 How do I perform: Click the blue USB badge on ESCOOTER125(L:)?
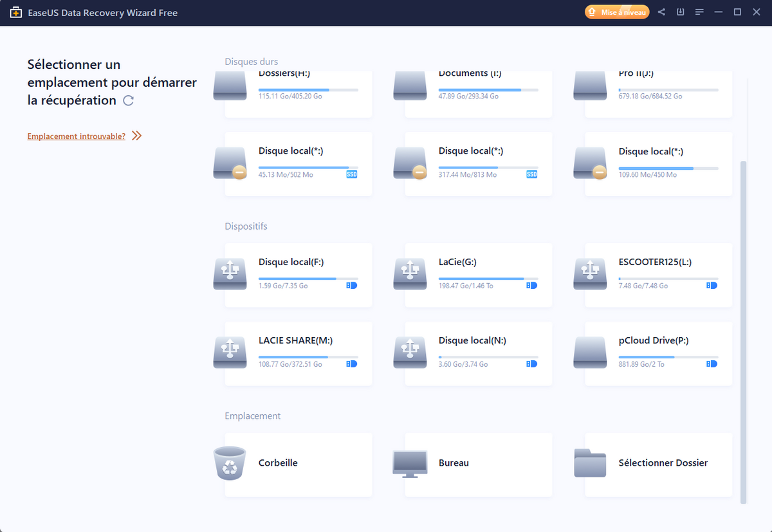point(712,285)
